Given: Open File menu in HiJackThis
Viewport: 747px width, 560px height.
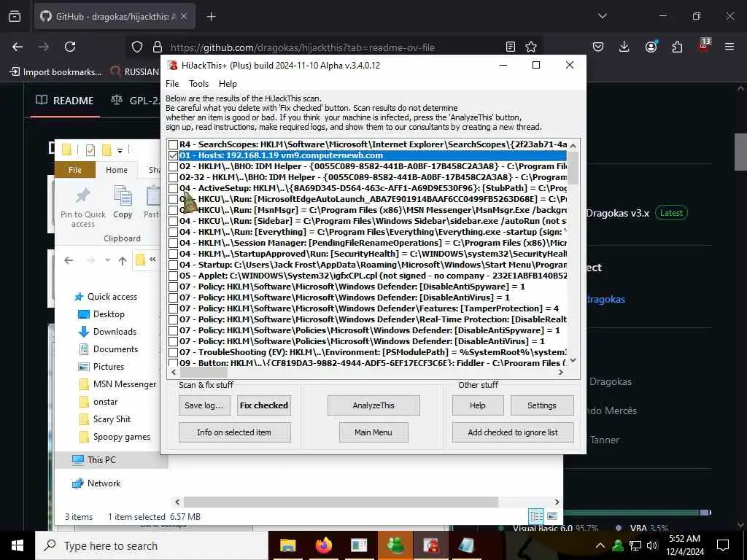Looking at the screenshot, I should click(172, 84).
